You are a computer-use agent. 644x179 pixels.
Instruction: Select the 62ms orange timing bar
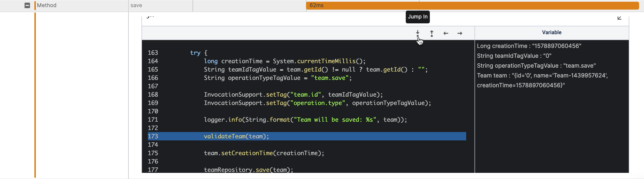tap(472, 5)
